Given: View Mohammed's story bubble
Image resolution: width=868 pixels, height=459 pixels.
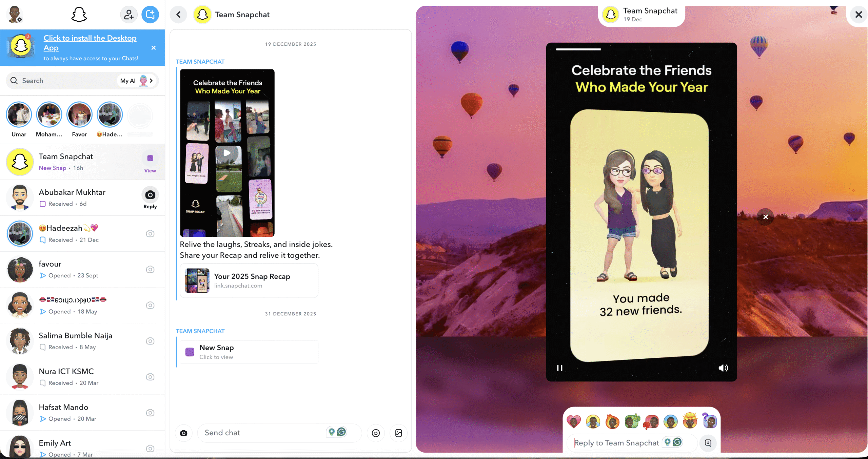Looking at the screenshot, I should pyautogui.click(x=49, y=115).
